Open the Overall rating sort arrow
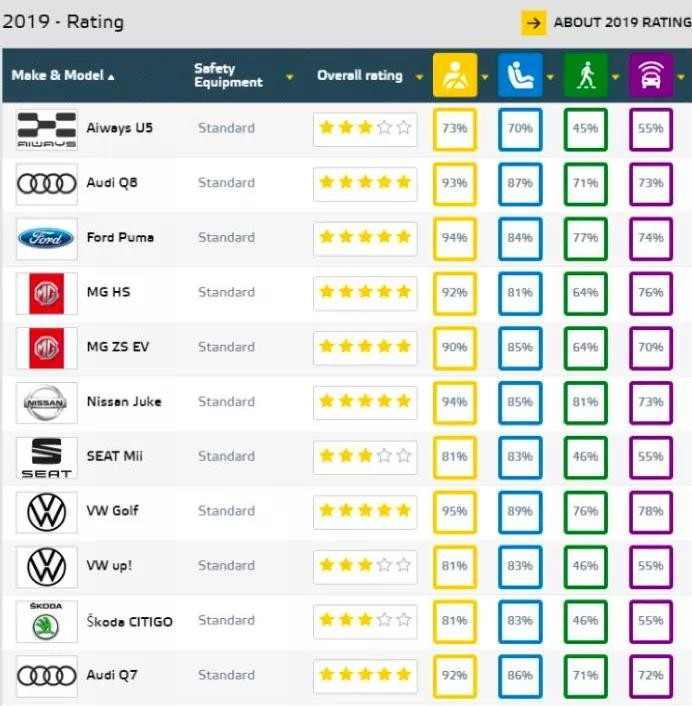The width and height of the screenshot is (692, 706). click(420, 77)
